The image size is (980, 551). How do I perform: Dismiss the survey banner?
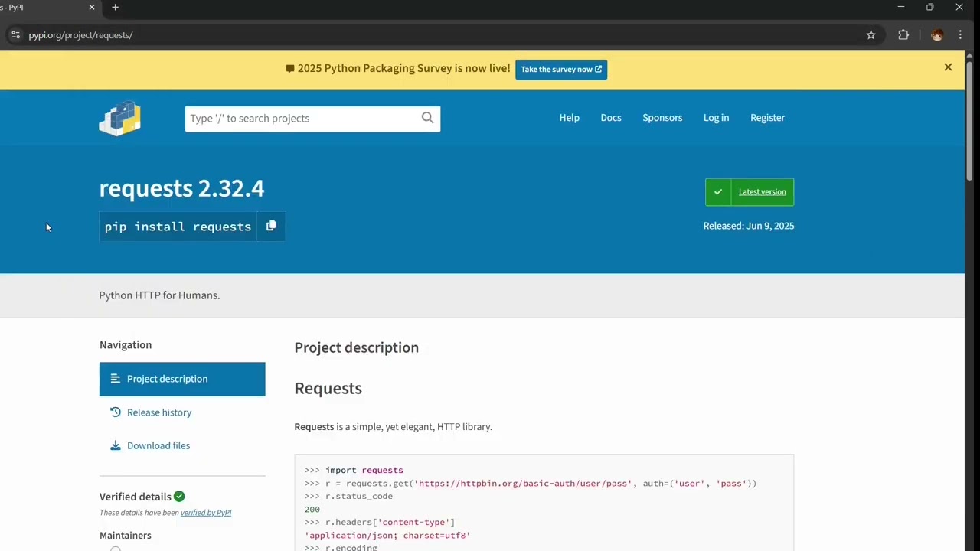click(x=948, y=67)
